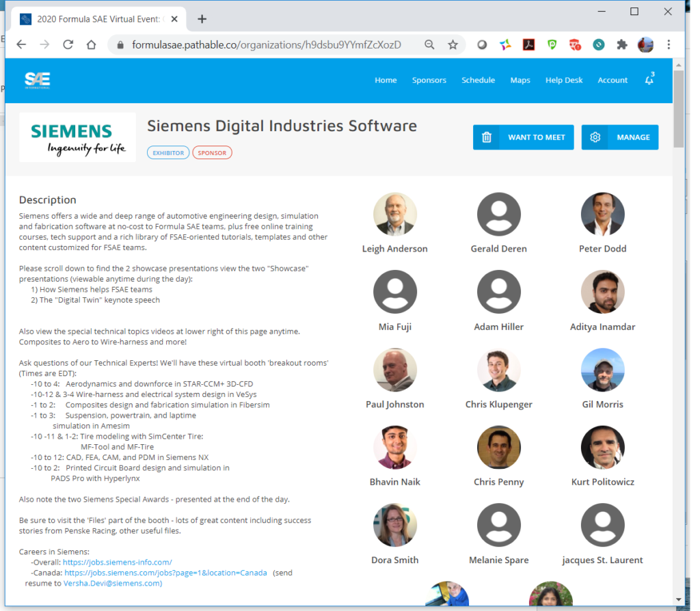Close the 2020 Formula SAE Virtual Event tab
This screenshot has height=611, width=700.
pyautogui.click(x=174, y=18)
